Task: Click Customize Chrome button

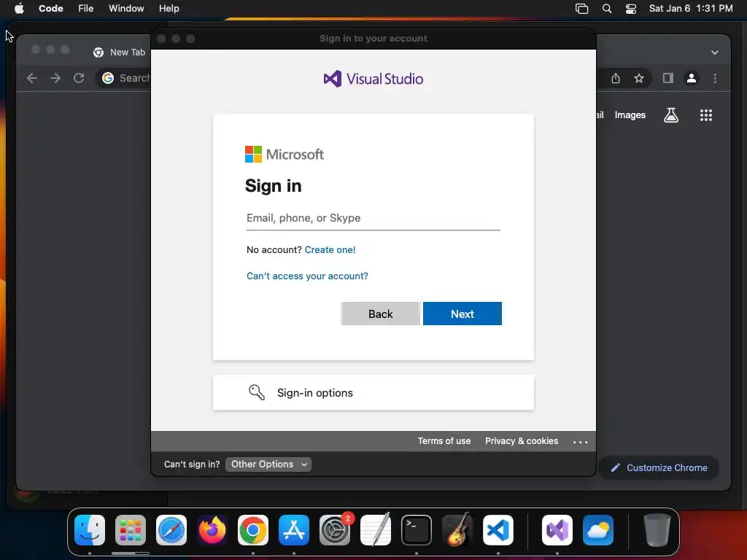Action: click(659, 467)
